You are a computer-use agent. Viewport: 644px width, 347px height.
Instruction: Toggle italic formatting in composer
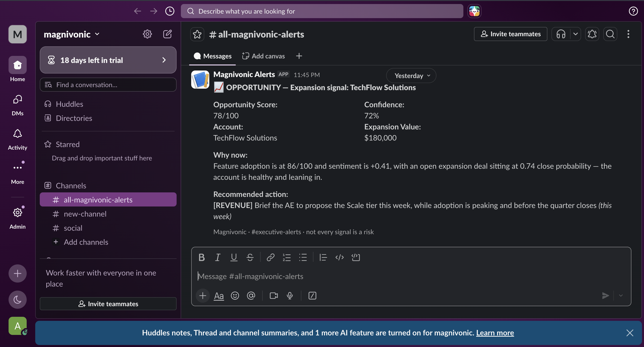click(218, 257)
